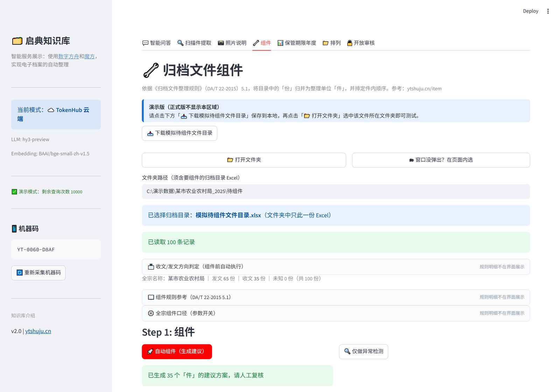Viewport: 560px width, 392px height.
Task: Click the 打开文件夹 button
Action: click(x=244, y=160)
